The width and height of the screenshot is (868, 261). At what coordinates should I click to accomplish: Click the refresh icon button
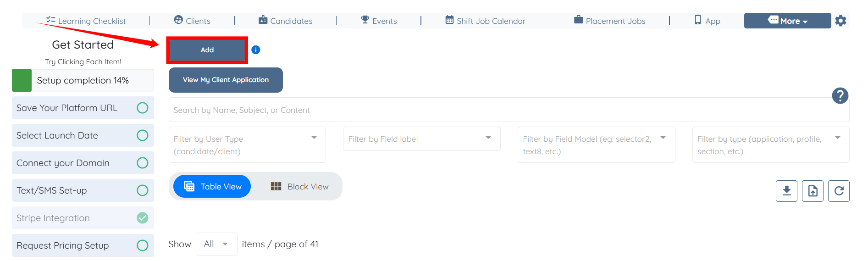(839, 191)
